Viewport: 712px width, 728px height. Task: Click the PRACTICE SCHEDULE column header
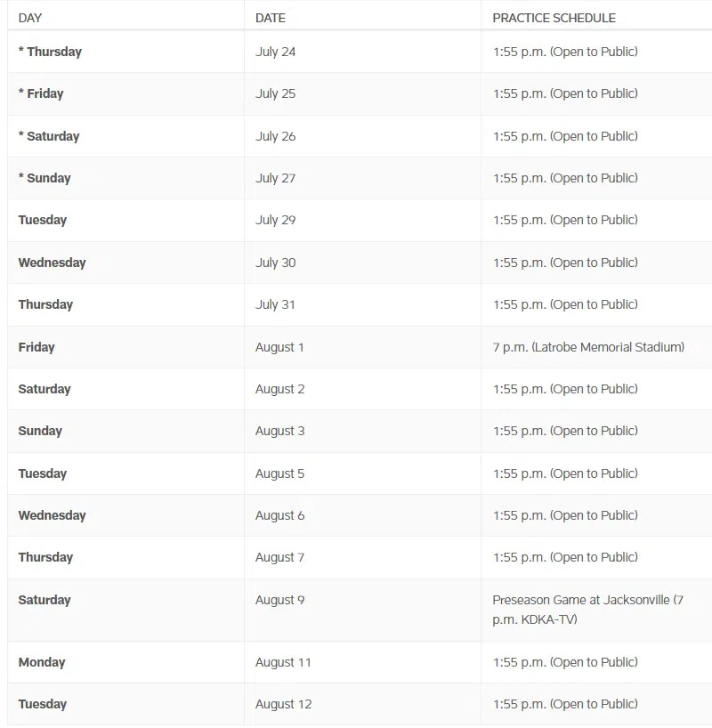point(554,18)
